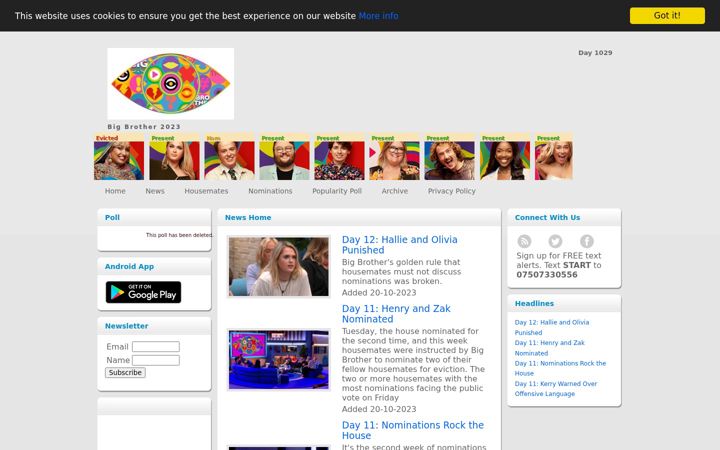Click the Headlines panel heading
The image size is (720, 450).
click(534, 304)
